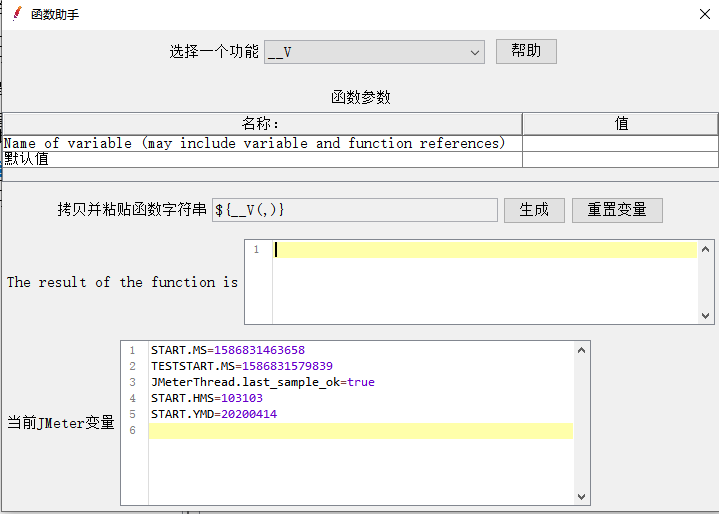Click the 生成 generate button
Viewport: 719px width, 514px height.
click(533, 210)
